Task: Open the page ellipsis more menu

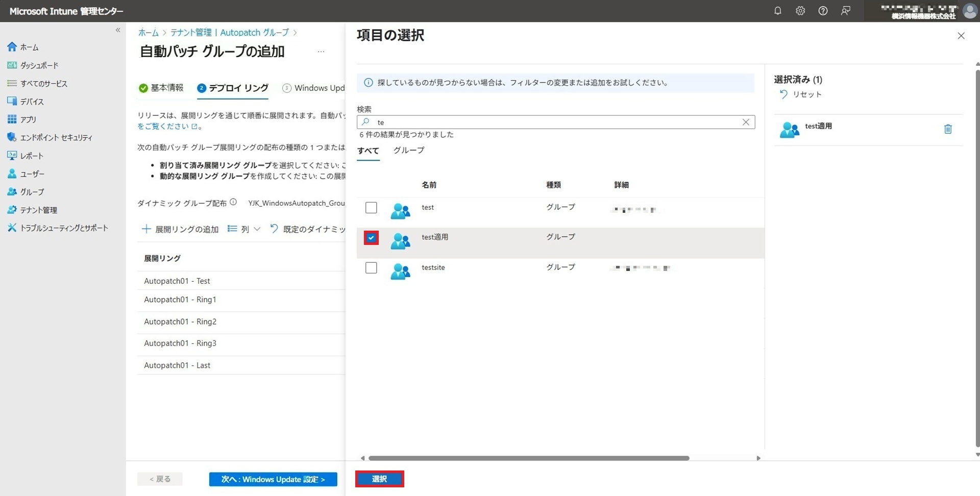Action: 321,52
